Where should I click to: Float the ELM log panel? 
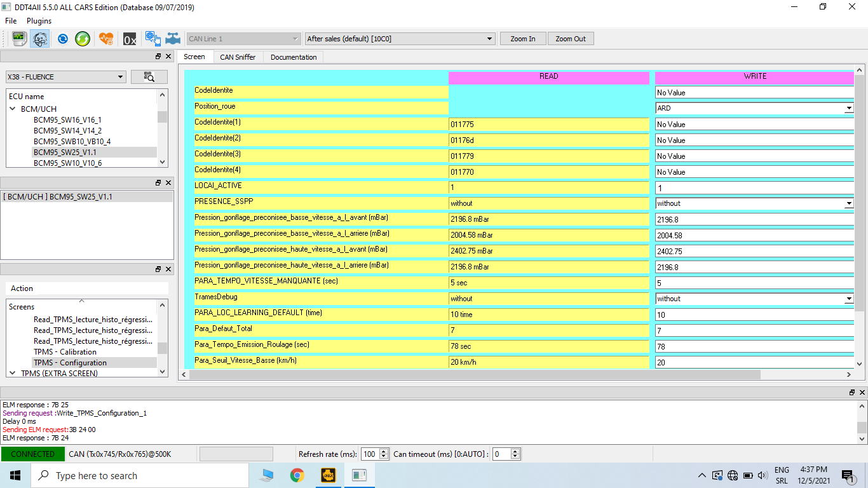point(852,392)
